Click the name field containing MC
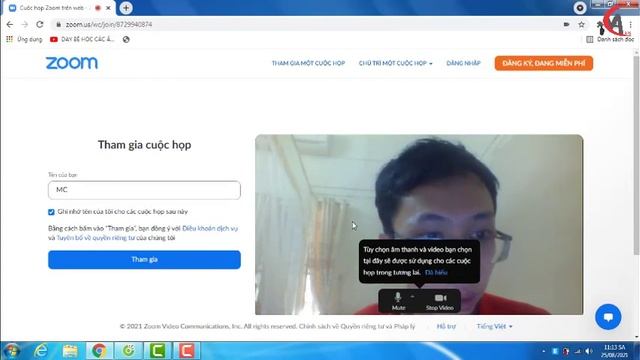The image size is (640, 360). [144, 190]
